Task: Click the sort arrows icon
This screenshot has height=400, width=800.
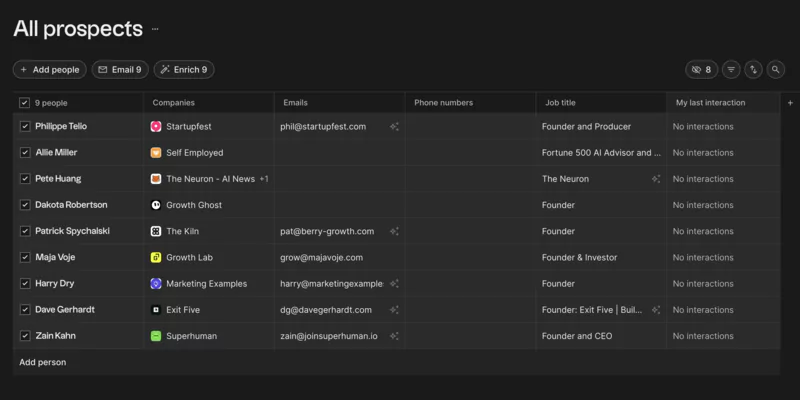Action: click(x=754, y=69)
